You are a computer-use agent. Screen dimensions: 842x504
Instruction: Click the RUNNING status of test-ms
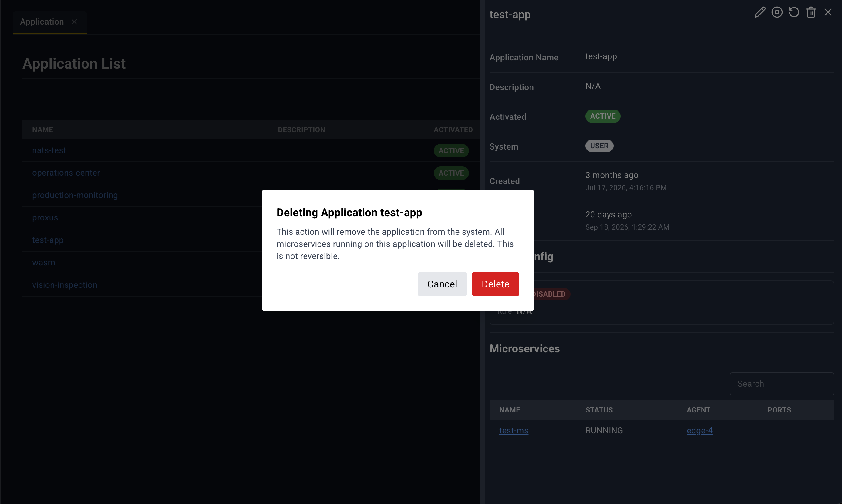point(604,430)
